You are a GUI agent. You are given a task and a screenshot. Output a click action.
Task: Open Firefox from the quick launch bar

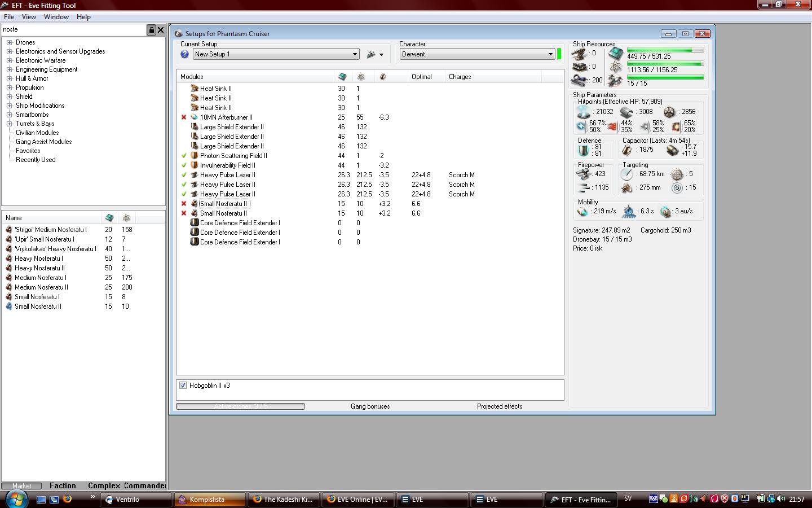67,499
